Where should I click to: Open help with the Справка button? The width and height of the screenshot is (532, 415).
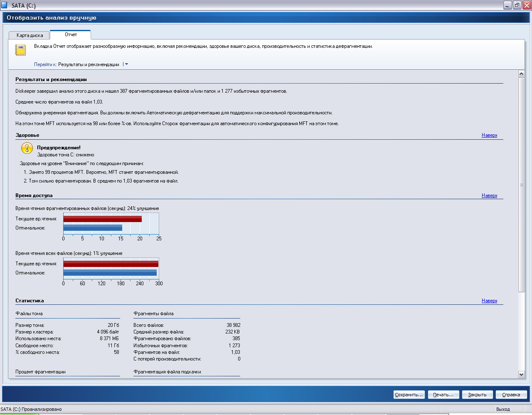511,395
